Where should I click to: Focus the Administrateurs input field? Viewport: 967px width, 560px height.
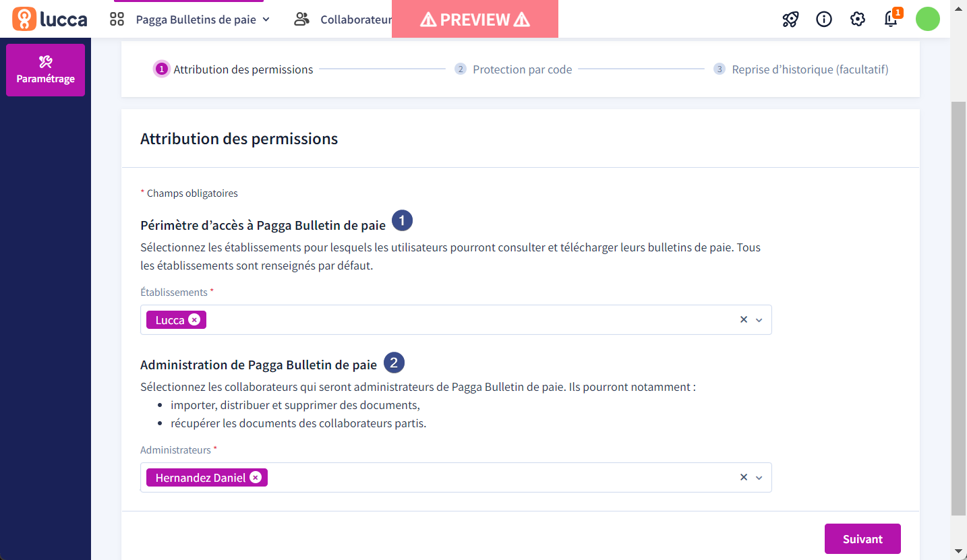[x=456, y=477]
